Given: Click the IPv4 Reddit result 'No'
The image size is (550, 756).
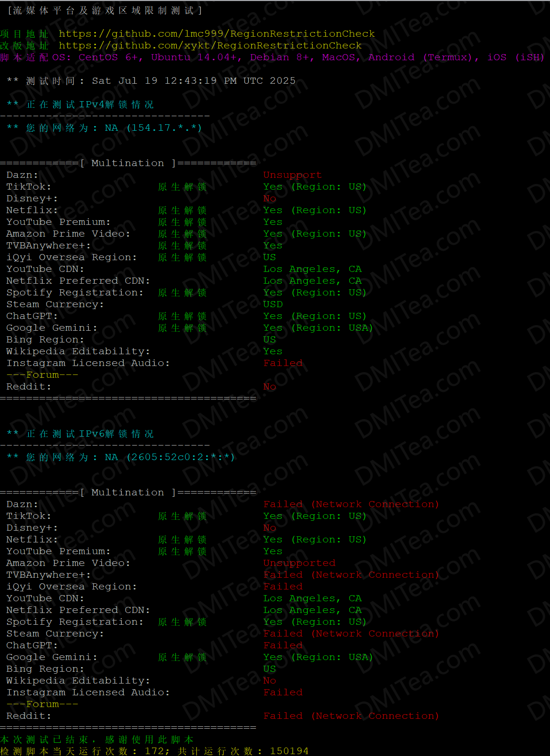Looking at the screenshot, I should pos(270,387).
